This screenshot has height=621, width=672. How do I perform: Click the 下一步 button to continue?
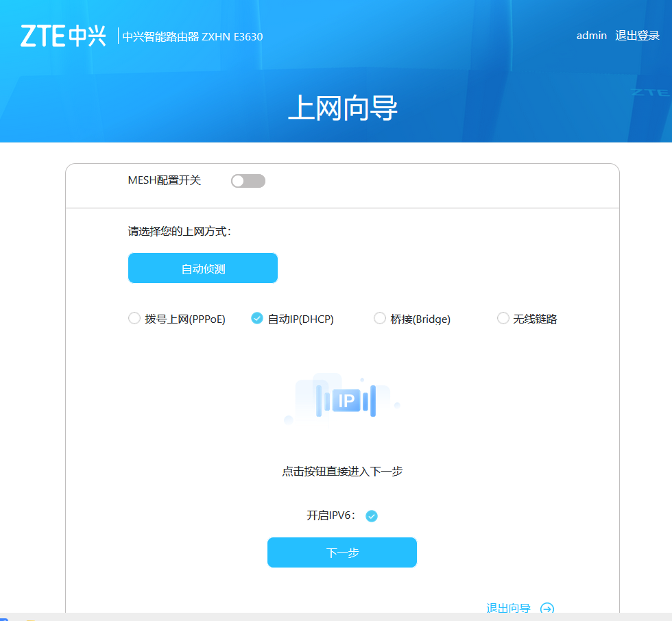(x=341, y=552)
